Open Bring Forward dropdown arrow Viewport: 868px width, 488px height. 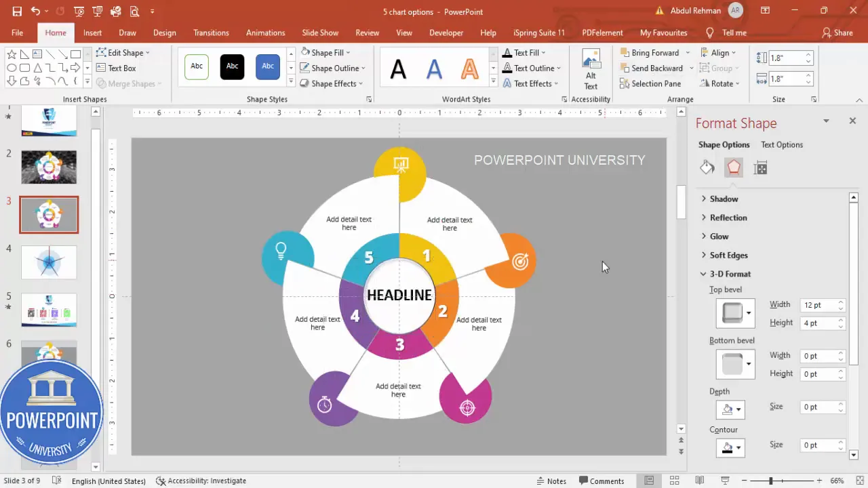coord(688,52)
